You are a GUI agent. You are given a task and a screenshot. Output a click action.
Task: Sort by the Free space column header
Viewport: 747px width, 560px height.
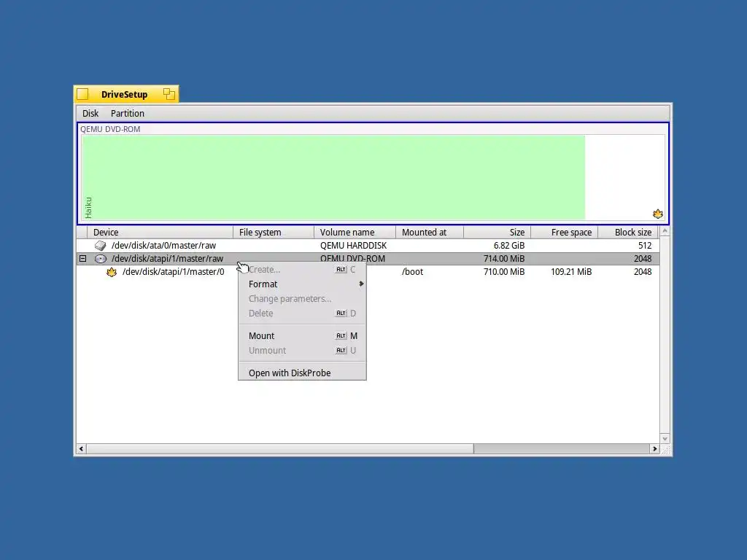pyautogui.click(x=565, y=233)
